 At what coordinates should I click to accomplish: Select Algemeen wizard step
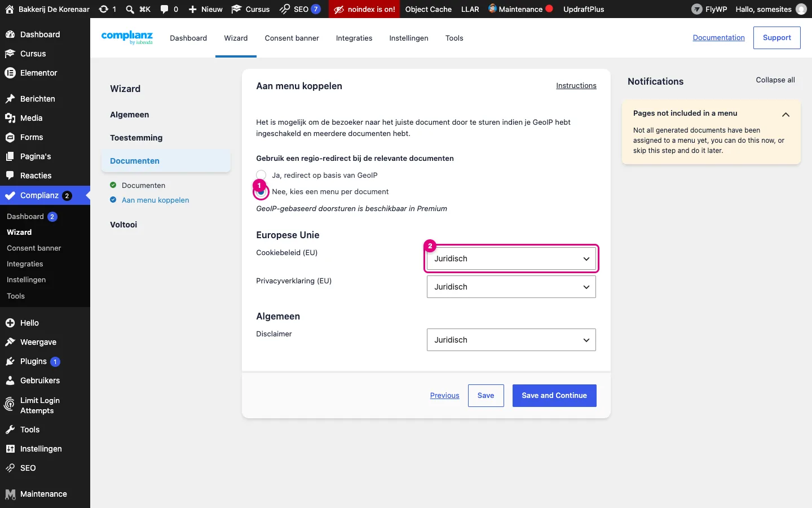[x=129, y=115]
